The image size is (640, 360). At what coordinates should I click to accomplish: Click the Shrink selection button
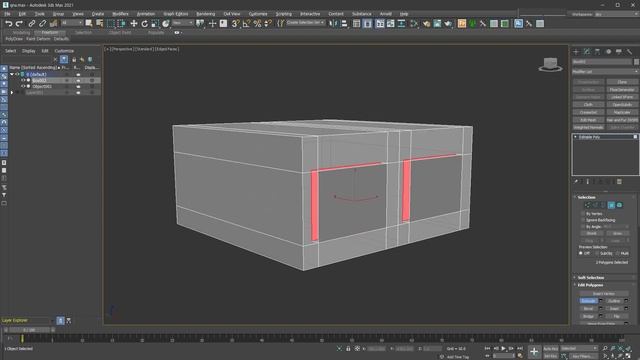click(x=591, y=233)
